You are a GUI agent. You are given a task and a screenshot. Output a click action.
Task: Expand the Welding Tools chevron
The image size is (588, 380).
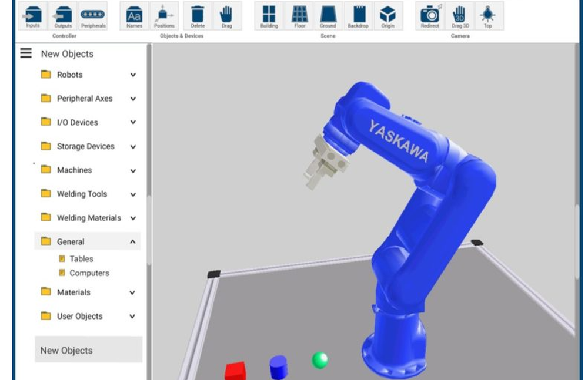pos(133,194)
